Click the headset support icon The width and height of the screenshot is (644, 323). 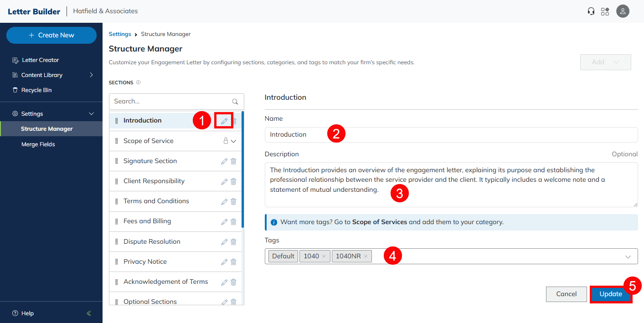591,11
